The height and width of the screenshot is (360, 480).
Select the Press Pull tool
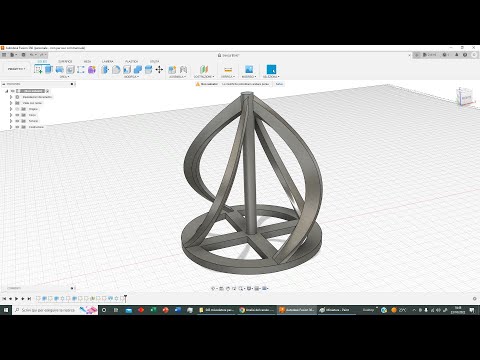tap(105, 69)
